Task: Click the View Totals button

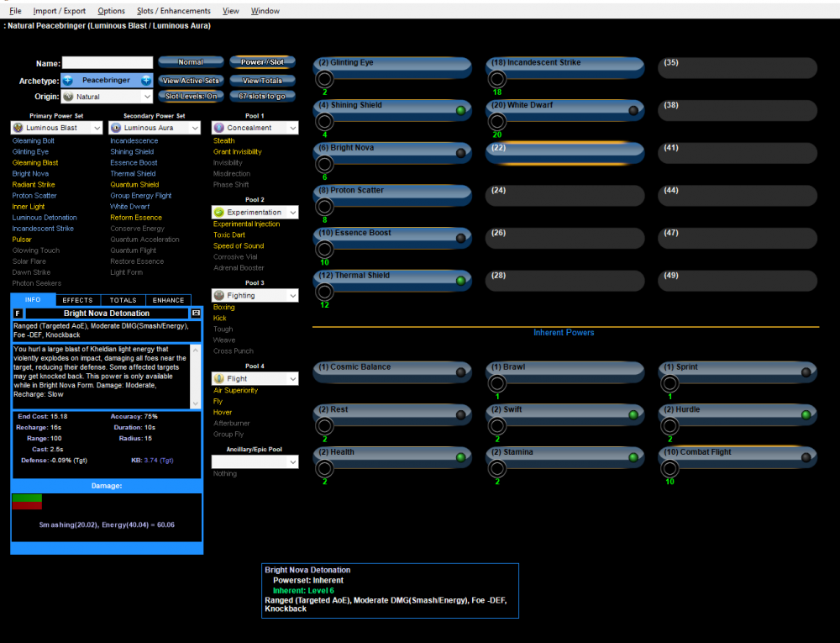Action: pyautogui.click(x=262, y=81)
